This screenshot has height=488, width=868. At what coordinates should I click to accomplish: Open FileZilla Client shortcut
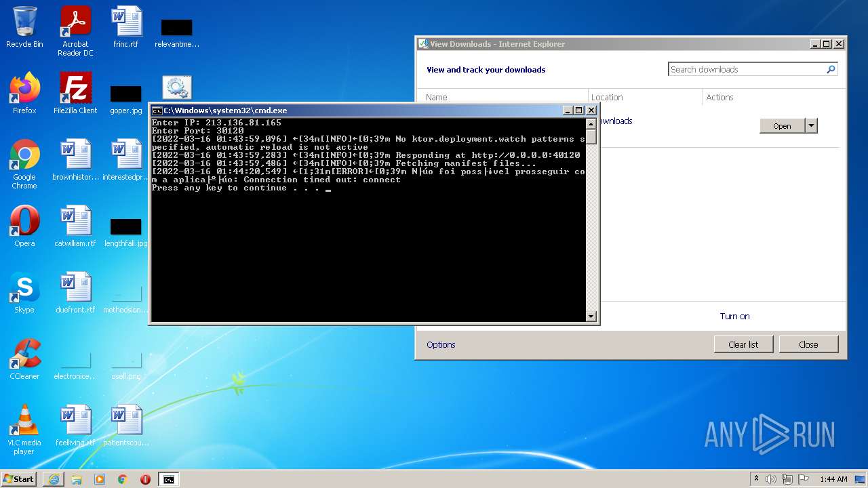(75, 94)
